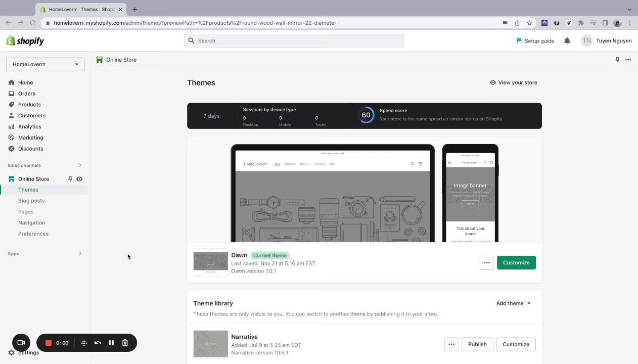
Task: Click the Dawn theme thumbnail
Action: coord(211,262)
